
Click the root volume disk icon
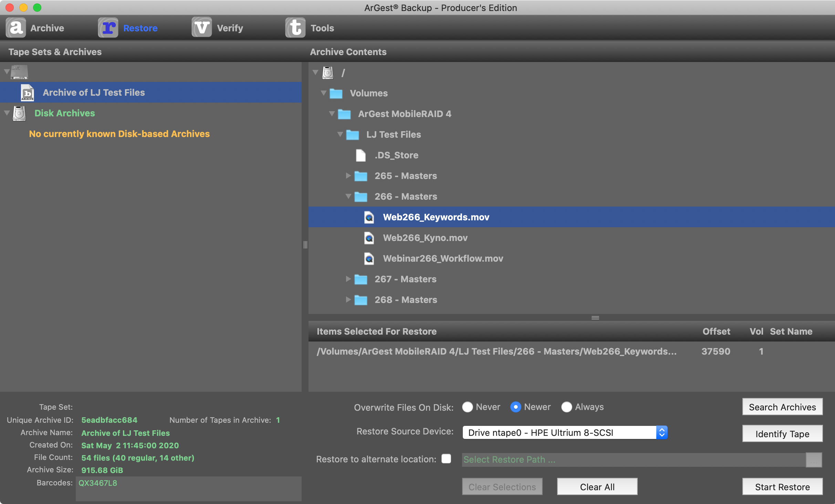tap(328, 73)
